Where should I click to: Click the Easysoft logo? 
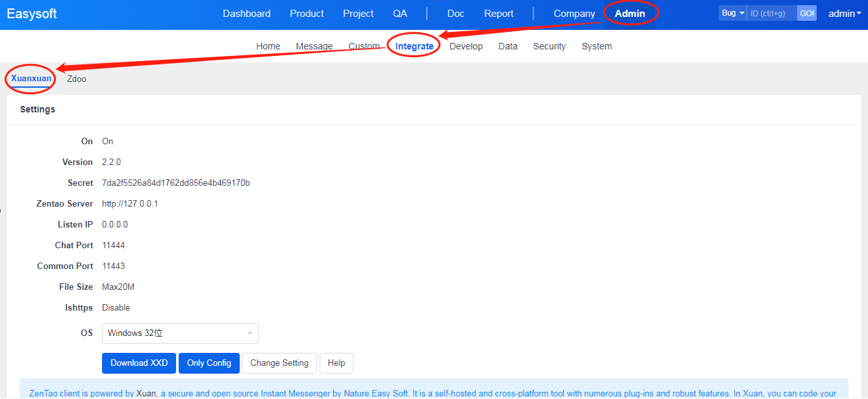pyautogui.click(x=32, y=14)
